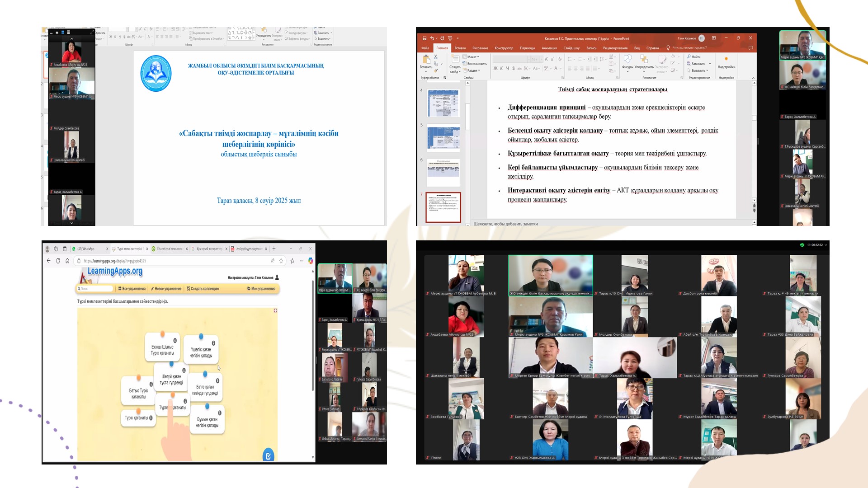Undo last action in PowerPoint title bar
The height and width of the screenshot is (488, 868).
tap(432, 38)
